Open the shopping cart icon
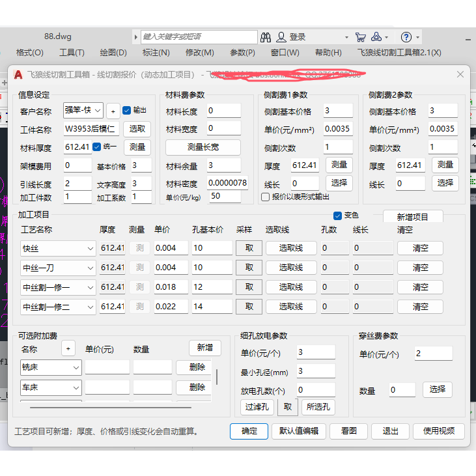 (x=360, y=37)
